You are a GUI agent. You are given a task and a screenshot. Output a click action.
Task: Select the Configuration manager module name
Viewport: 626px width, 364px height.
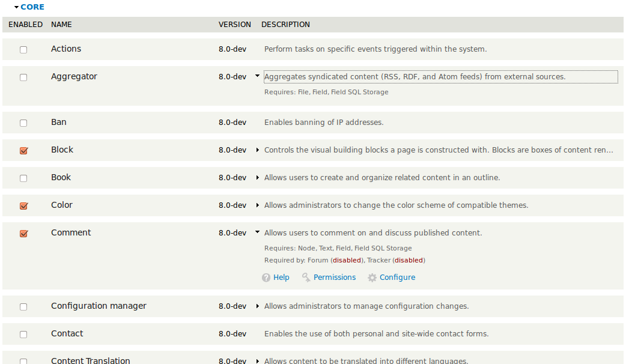99,306
